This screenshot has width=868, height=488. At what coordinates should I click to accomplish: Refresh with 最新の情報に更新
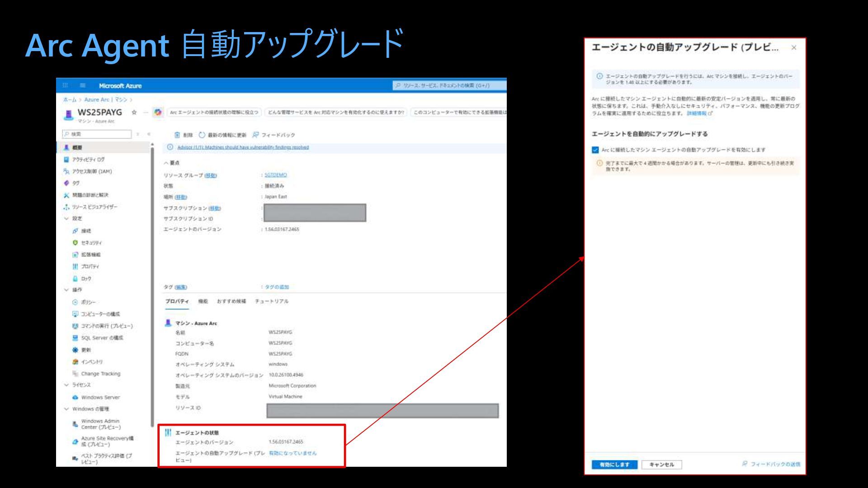click(x=222, y=135)
